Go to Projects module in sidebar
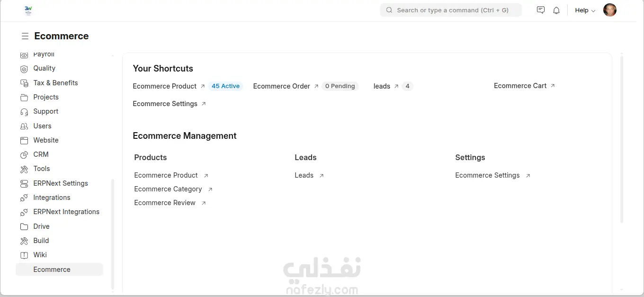The height and width of the screenshot is (297, 644). pyautogui.click(x=46, y=97)
